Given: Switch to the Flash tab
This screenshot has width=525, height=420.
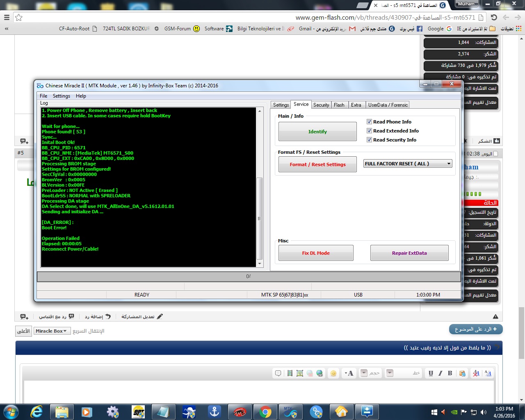Looking at the screenshot, I should tap(339, 105).
